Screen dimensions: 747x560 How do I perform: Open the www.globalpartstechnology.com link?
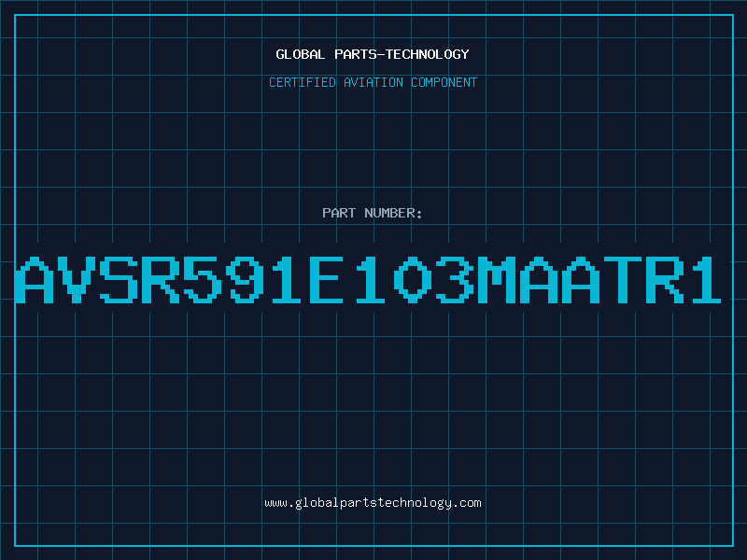(x=373, y=503)
